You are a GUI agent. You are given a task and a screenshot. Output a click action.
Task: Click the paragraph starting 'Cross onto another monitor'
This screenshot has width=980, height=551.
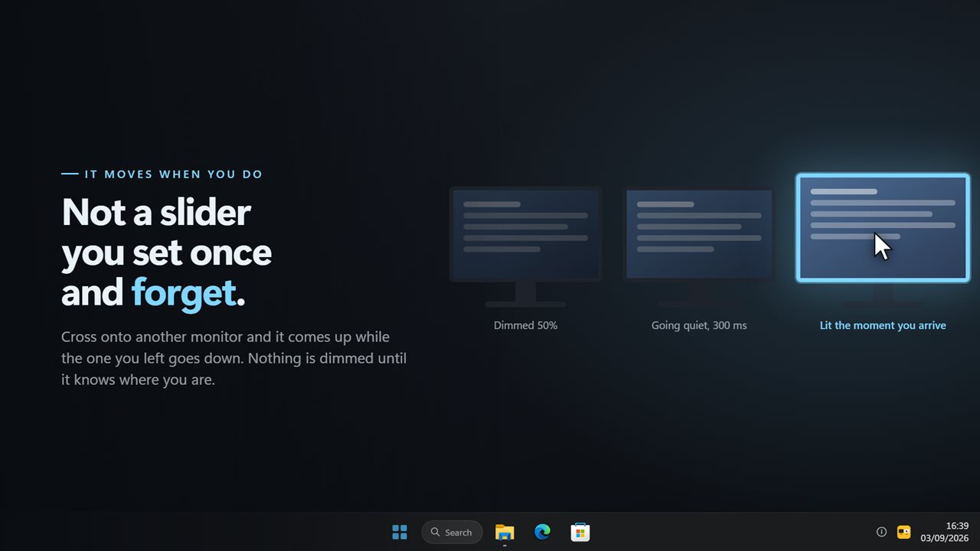[234, 358]
